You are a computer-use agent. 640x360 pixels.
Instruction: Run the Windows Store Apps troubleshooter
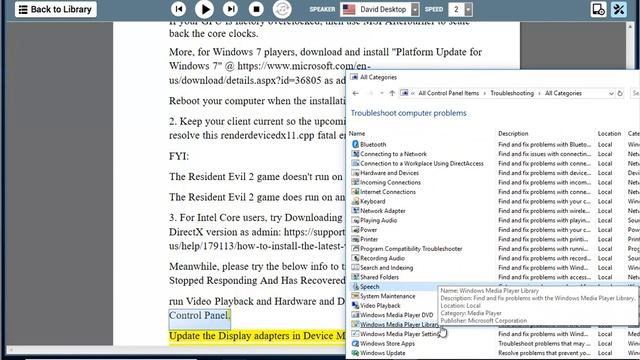pyautogui.click(x=383, y=344)
